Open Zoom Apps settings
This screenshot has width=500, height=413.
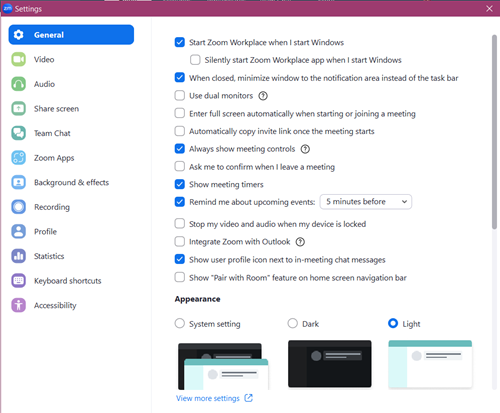click(71, 158)
